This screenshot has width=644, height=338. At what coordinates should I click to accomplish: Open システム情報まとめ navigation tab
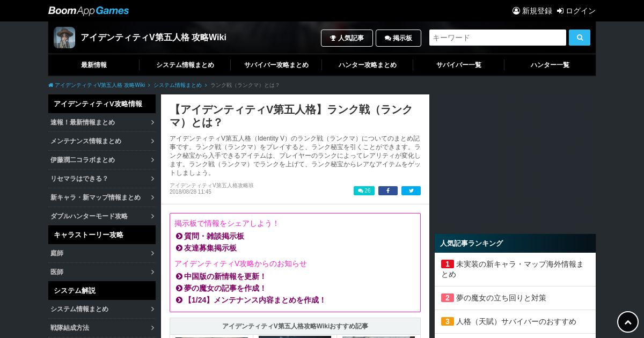click(185, 65)
